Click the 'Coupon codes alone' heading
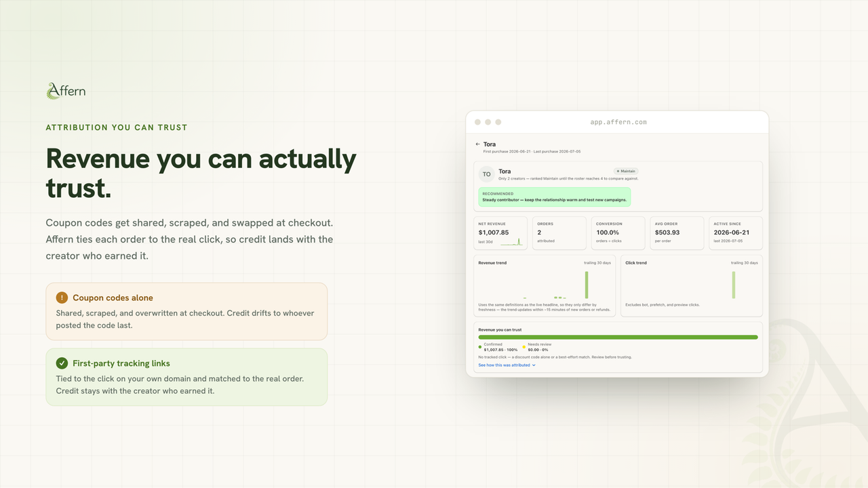Viewport: 868px width, 488px height. (113, 298)
